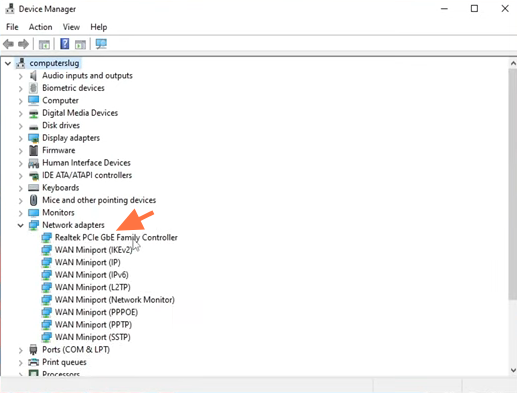
Task: Click the scrollbar up arrow
Action: pyautogui.click(x=513, y=63)
